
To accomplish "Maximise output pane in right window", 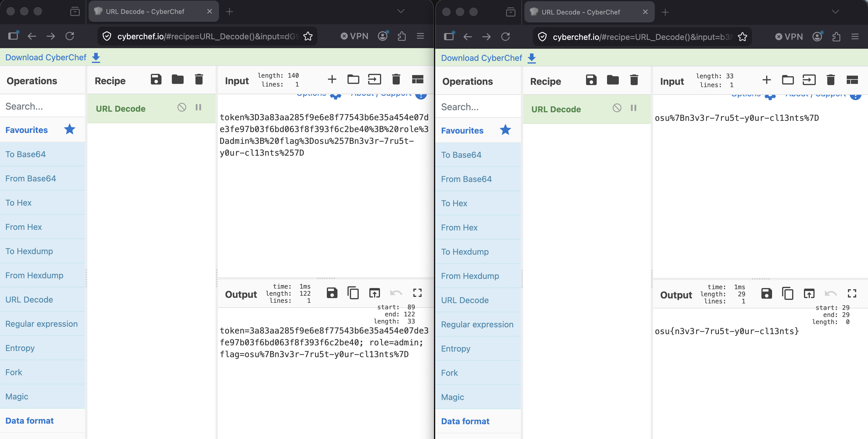I will click(852, 294).
